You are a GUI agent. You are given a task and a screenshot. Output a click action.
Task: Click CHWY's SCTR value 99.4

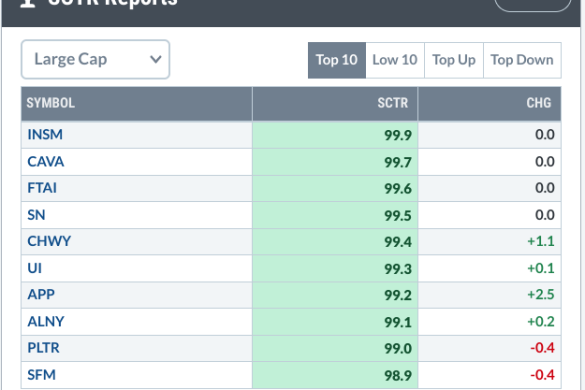point(398,242)
